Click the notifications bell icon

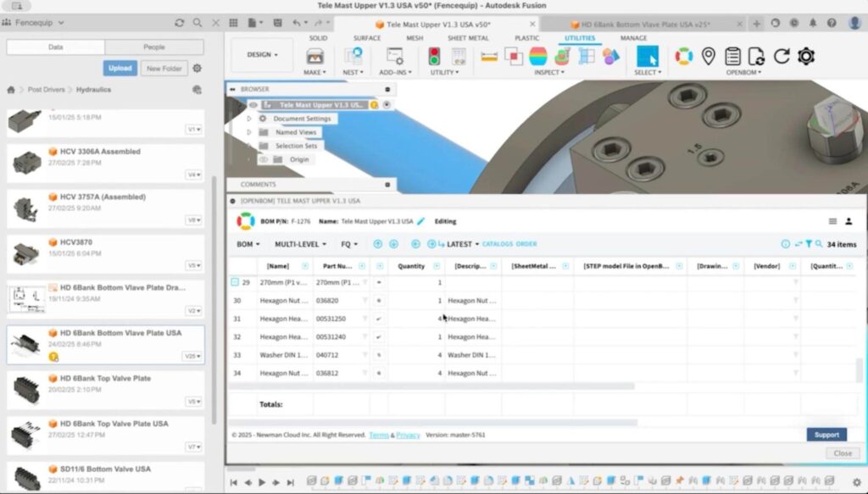pyautogui.click(x=813, y=23)
